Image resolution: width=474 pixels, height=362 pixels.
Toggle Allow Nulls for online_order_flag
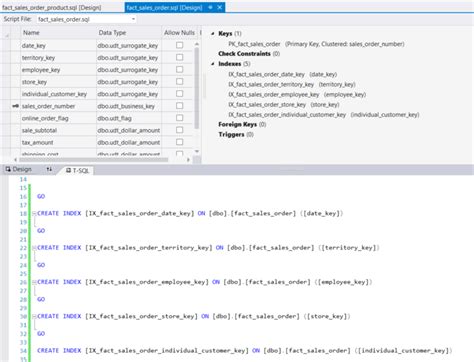pos(179,118)
